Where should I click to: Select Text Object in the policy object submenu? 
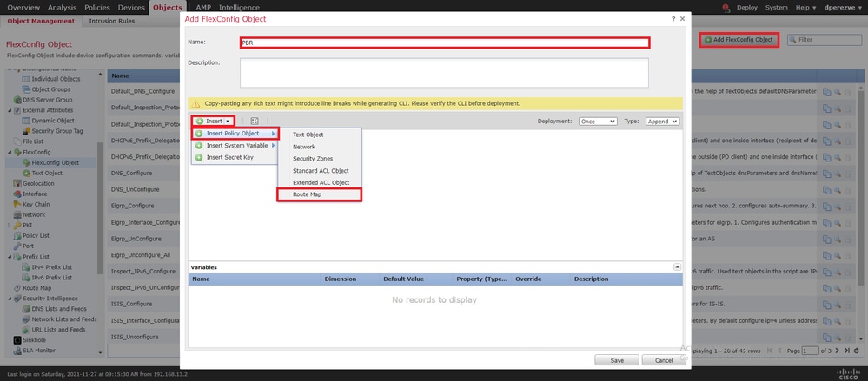[319, 135]
